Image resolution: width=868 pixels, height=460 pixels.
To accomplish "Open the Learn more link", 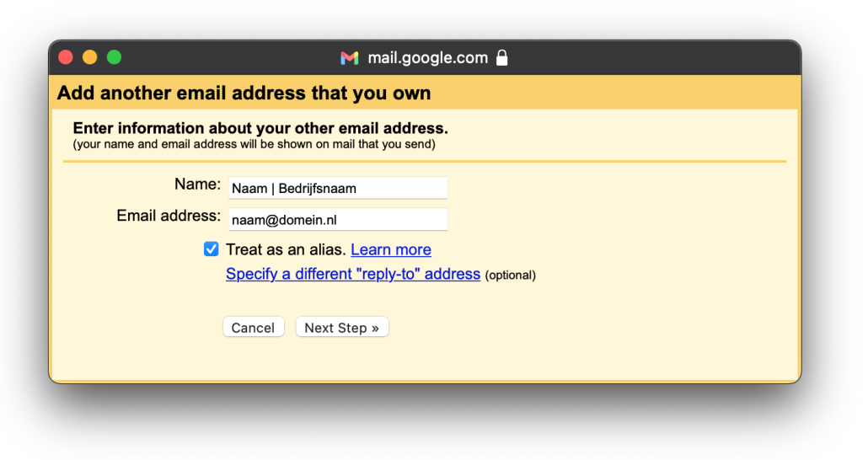I will tap(391, 250).
